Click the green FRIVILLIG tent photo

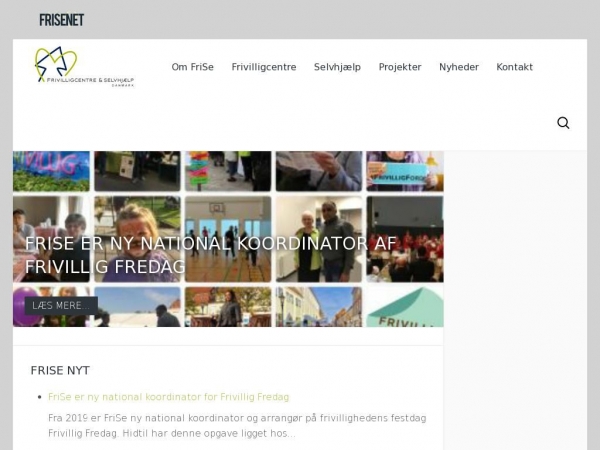pos(405,307)
